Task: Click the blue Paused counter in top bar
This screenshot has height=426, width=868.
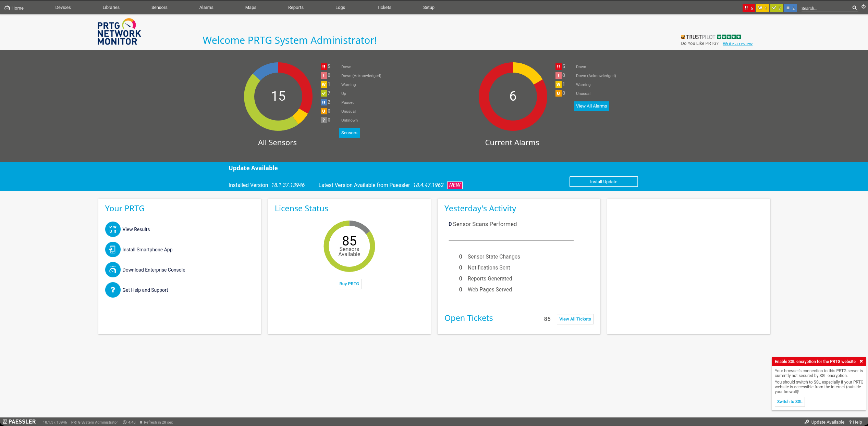Action: 790,8
